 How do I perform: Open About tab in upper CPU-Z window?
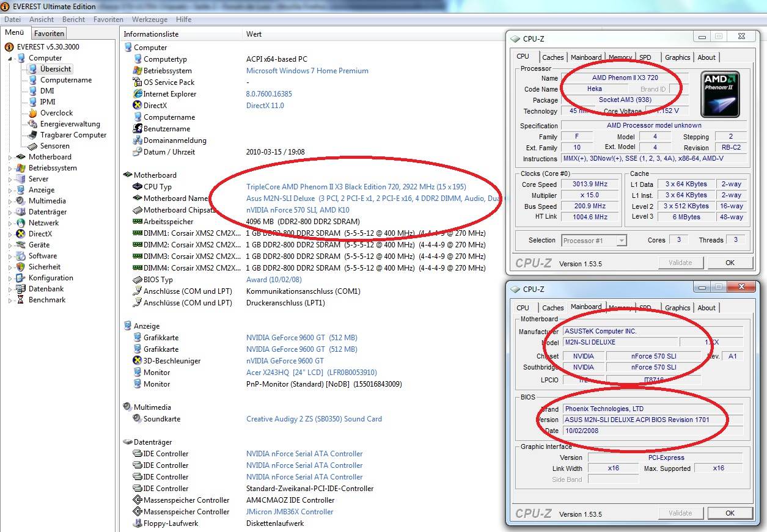[706, 57]
